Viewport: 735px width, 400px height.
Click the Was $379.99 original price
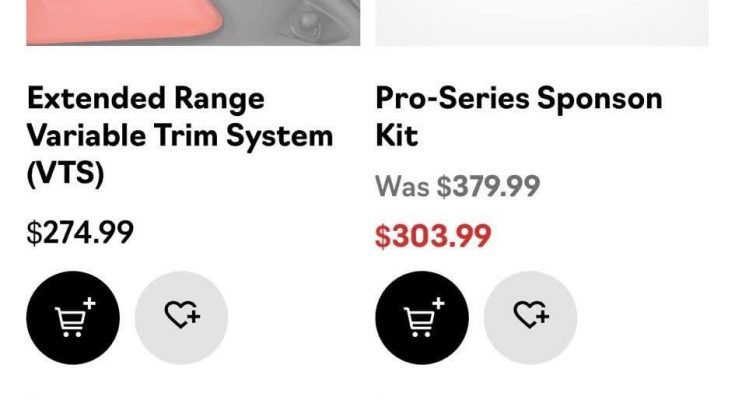[457, 186]
